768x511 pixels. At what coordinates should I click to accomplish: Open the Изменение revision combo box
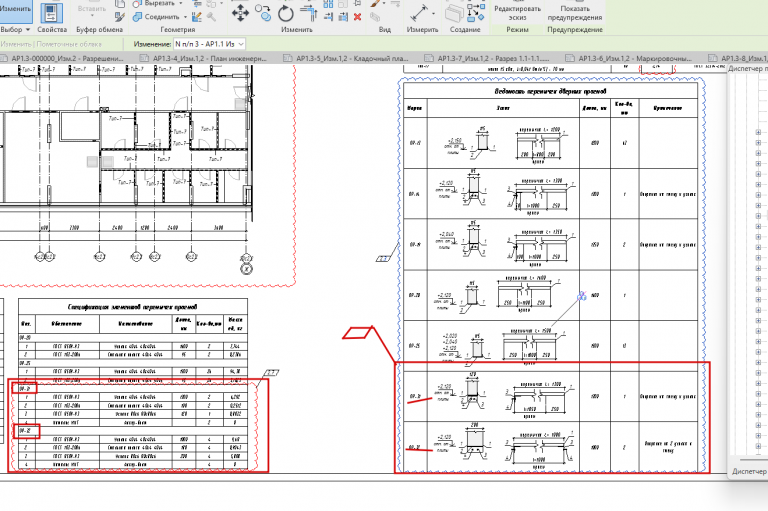click(x=210, y=44)
